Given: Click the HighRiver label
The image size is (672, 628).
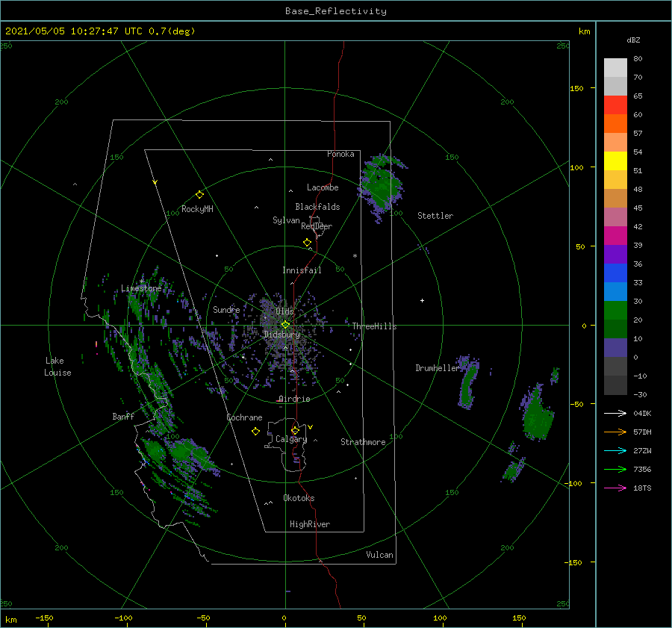Looking at the screenshot, I should [x=310, y=524].
